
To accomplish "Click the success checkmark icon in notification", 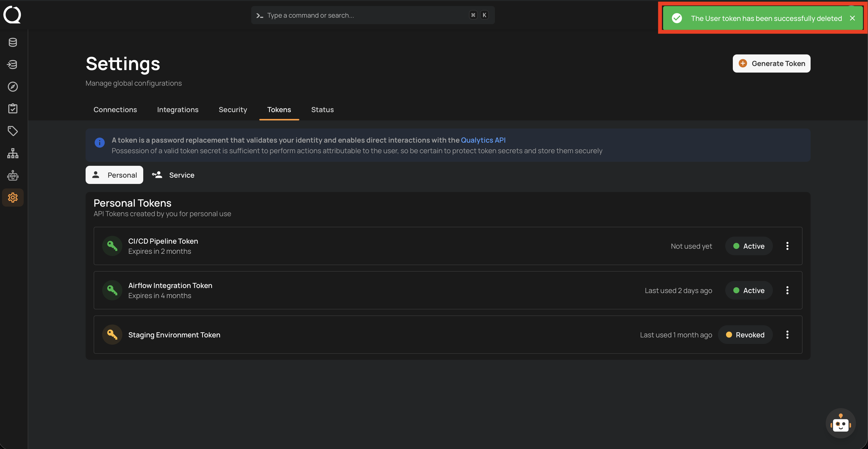I will tap(677, 18).
